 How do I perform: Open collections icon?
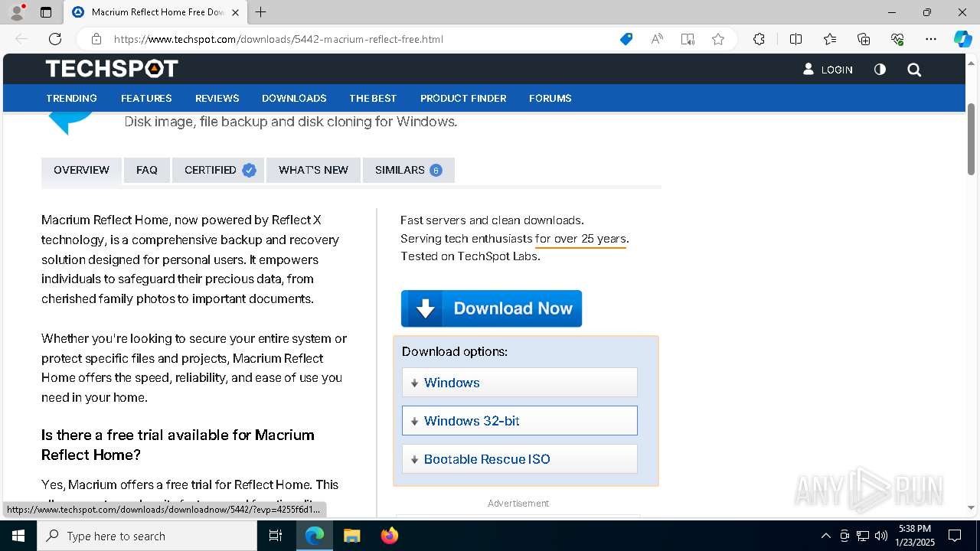point(864,39)
